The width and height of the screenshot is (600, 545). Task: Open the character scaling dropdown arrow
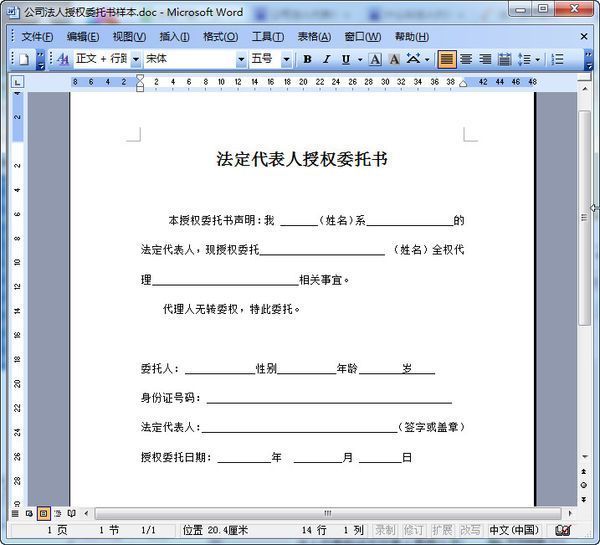tap(427, 60)
